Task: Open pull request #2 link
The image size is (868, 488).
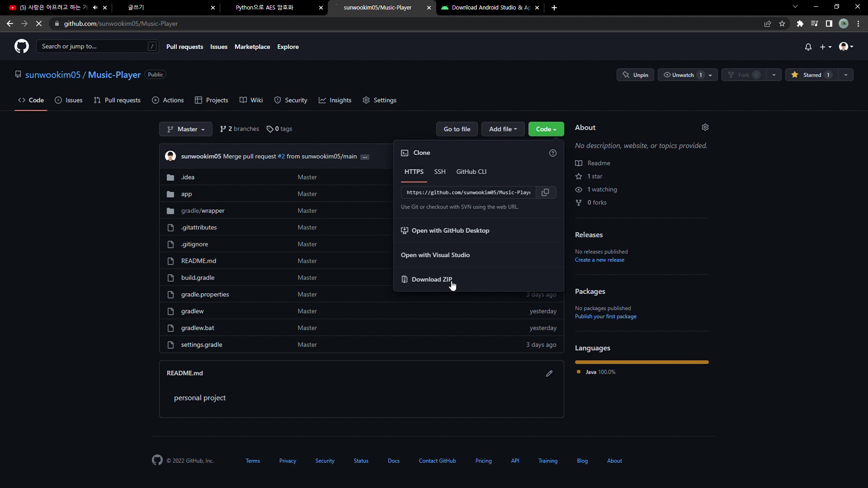Action: click(281, 156)
